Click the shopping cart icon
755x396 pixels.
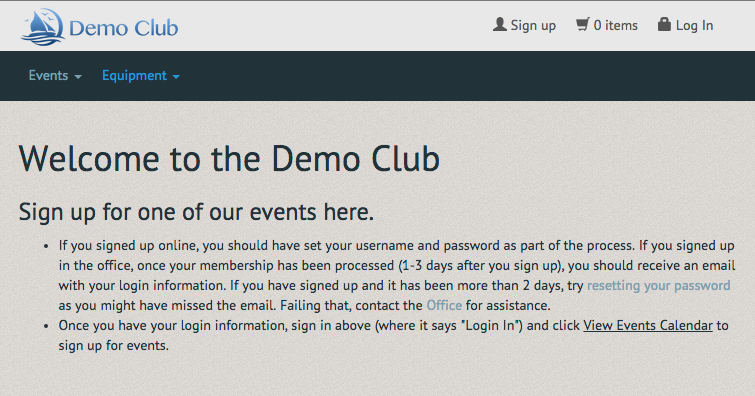583,25
